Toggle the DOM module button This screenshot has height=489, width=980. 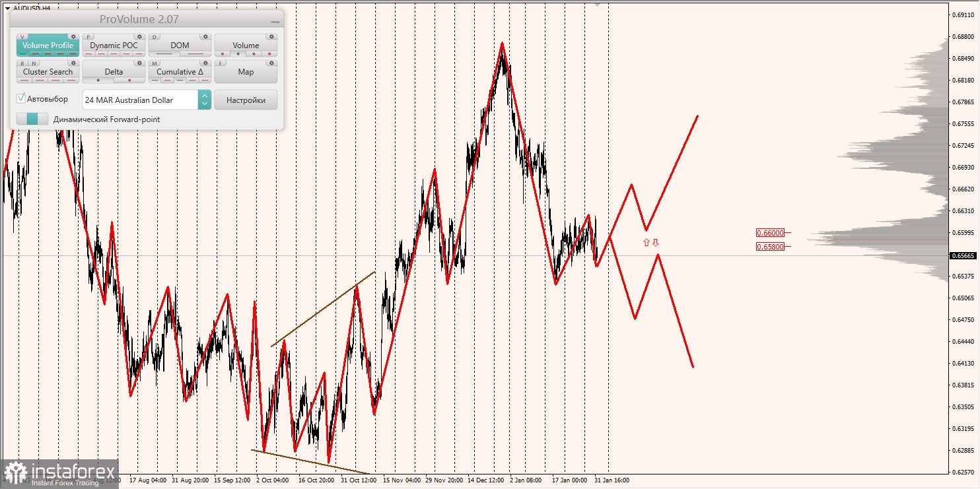[180, 46]
